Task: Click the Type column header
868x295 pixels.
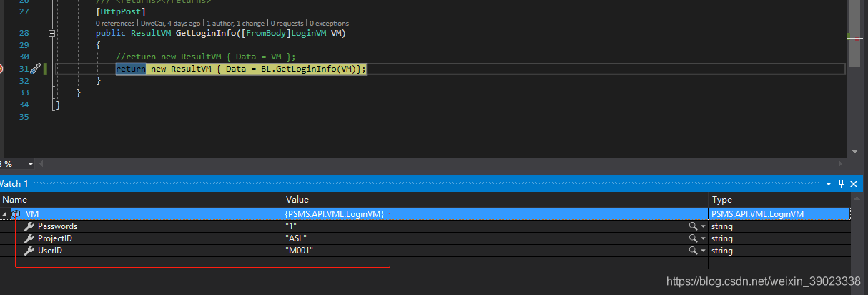Action: tap(779, 199)
